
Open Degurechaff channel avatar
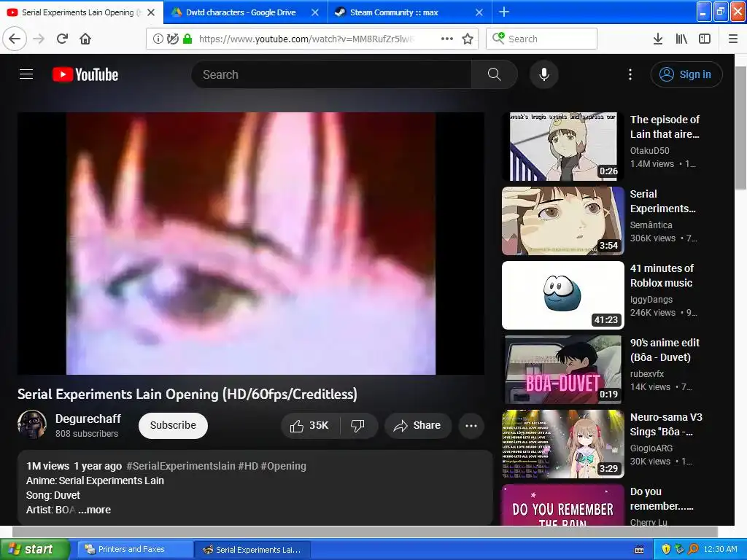(x=32, y=424)
